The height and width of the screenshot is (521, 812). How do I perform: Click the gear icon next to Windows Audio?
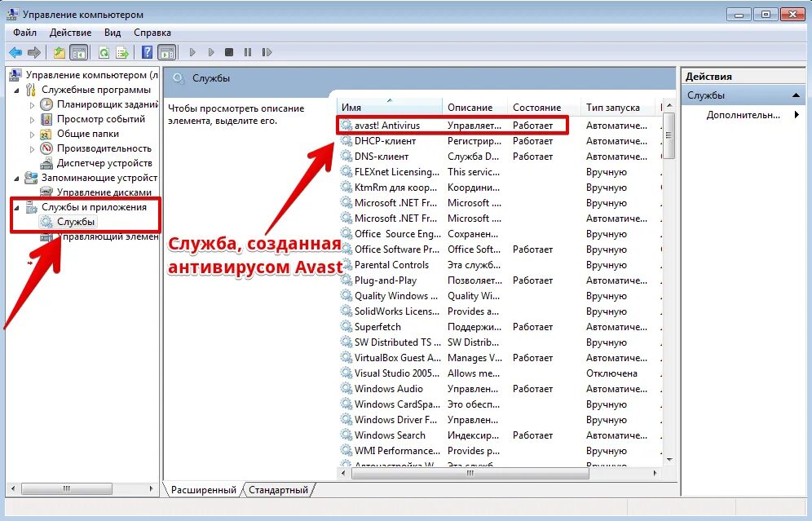(x=346, y=389)
